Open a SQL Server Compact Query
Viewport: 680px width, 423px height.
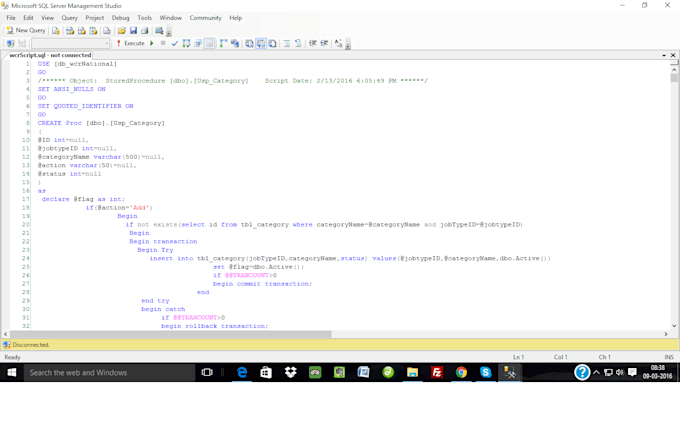[107, 30]
